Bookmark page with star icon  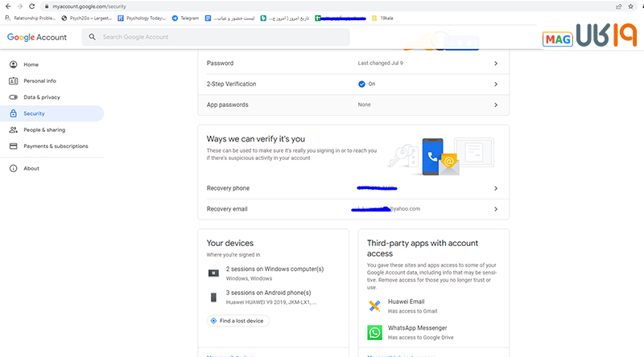click(x=631, y=6)
